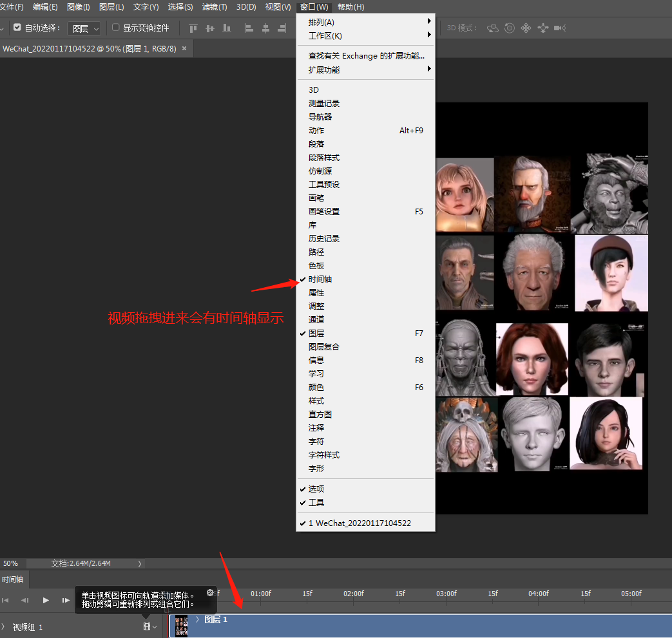Dismiss the timeline tooltip with its close icon

click(x=209, y=592)
